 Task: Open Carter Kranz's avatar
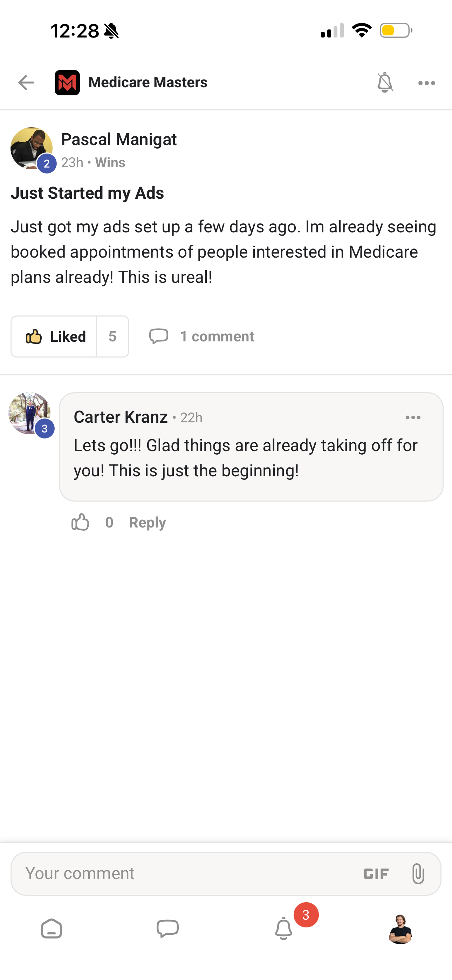click(x=30, y=414)
